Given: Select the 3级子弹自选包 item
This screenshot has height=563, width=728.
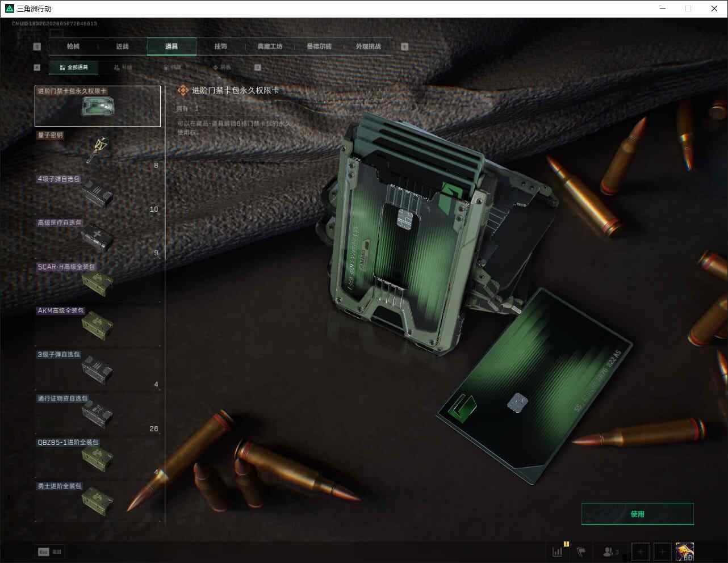Looking at the screenshot, I should tap(98, 369).
